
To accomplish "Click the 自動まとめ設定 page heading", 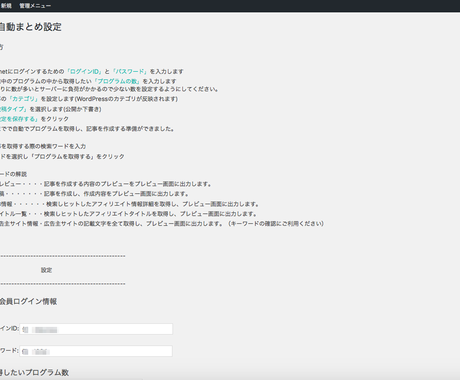I will coord(31,27).
